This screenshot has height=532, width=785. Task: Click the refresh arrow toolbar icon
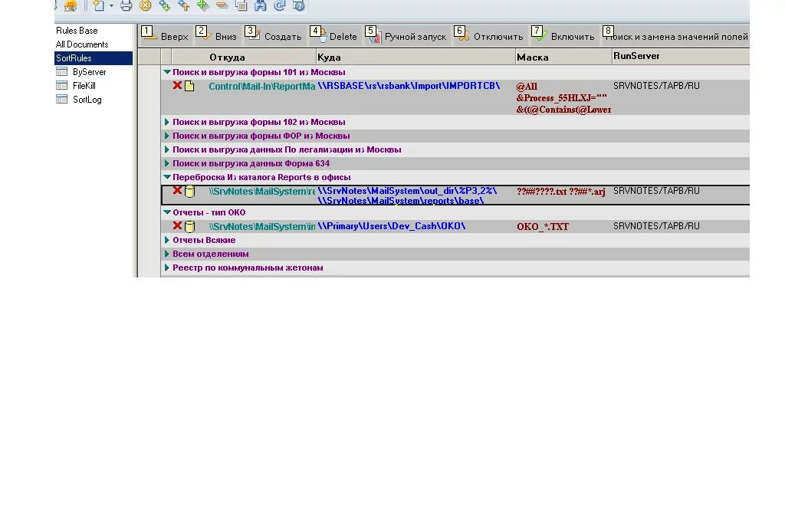279,5
